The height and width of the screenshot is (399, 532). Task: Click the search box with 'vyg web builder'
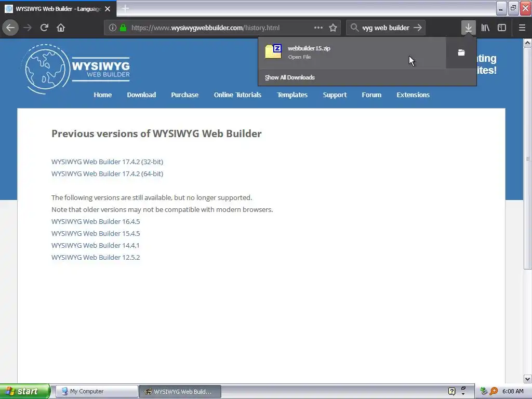[x=386, y=28]
